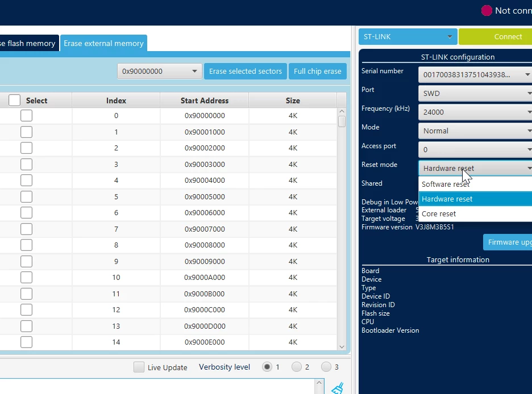This screenshot has height=394, width=532.
Task: Click the sector table scroll up arrow
Action: pyautogui.click(x=342, y=111)
